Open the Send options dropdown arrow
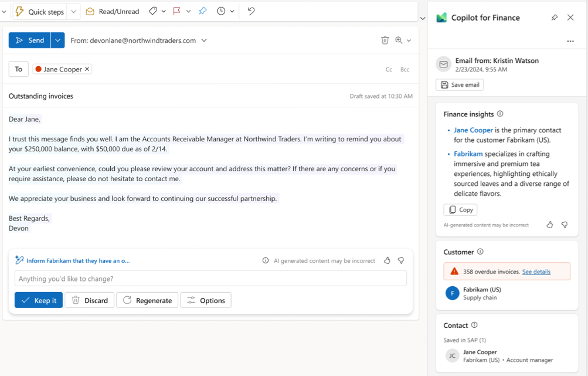The image size is (588, 376). click(x=58, y=40)
